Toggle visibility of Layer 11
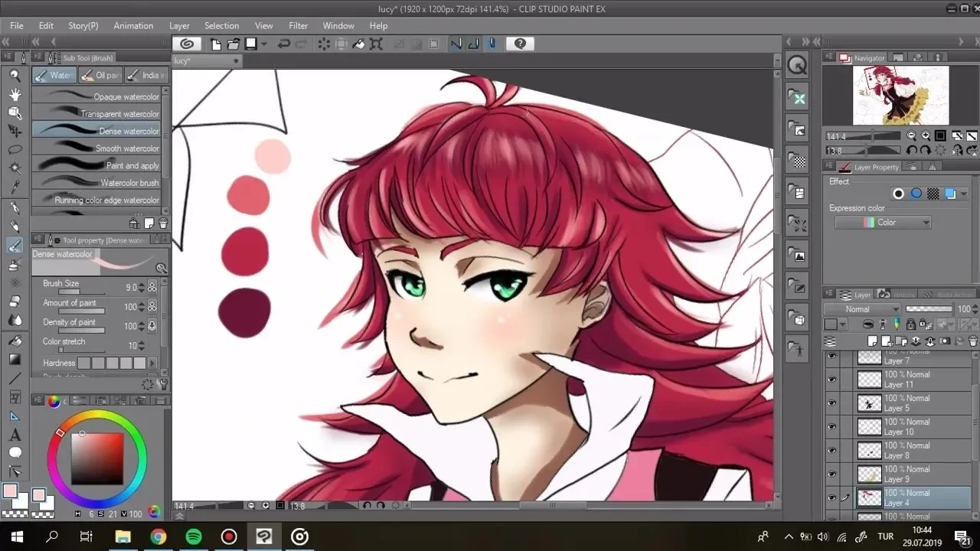The image size is (980, 551). coord(831,380)
